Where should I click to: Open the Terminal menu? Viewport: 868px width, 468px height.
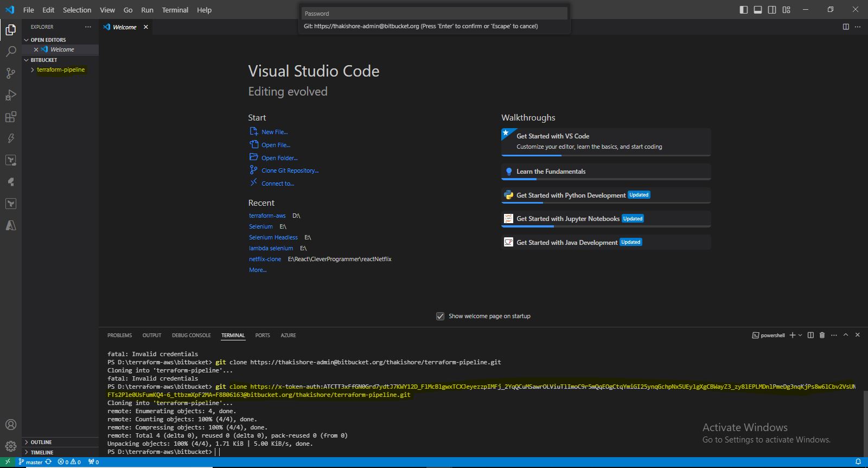click(x=175, y=10)
